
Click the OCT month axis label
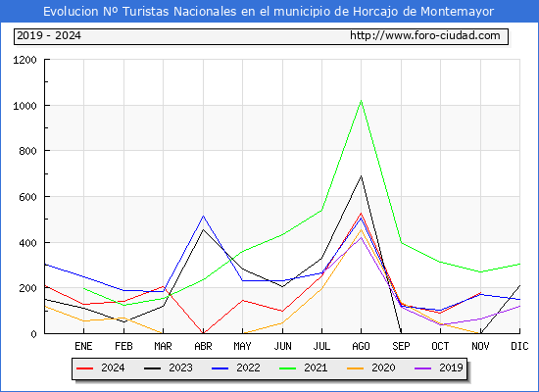pos(440,346)
